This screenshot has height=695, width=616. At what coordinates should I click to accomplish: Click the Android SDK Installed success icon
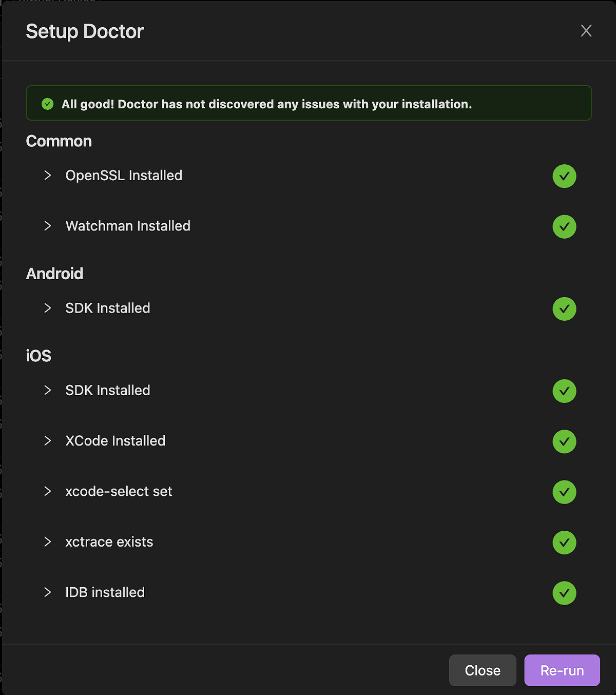coord(564,309)
